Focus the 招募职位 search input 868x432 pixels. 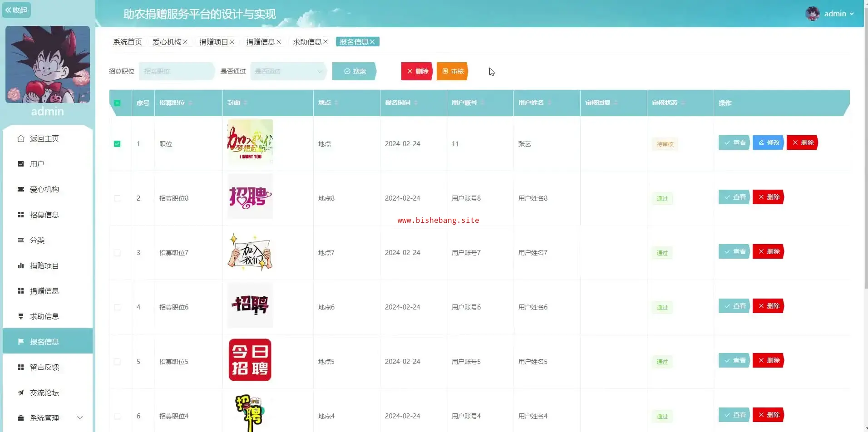(x=177, y=71)
